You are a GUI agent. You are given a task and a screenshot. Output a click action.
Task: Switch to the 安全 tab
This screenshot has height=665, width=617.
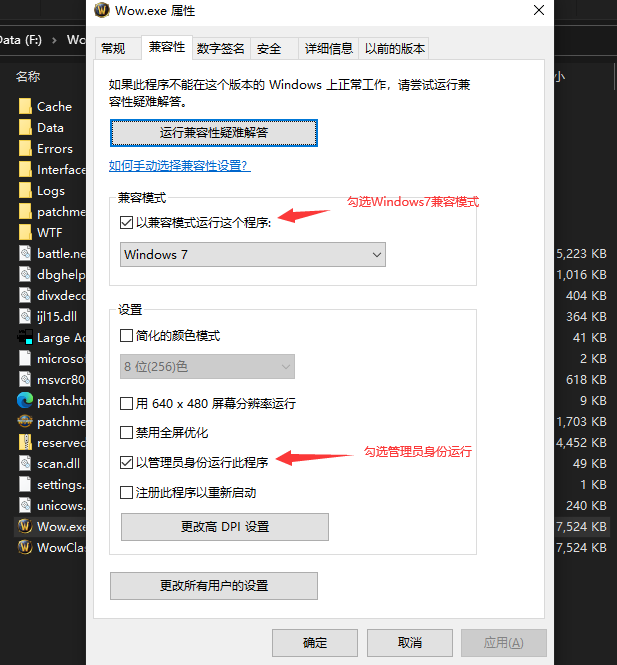coord(274,48)
